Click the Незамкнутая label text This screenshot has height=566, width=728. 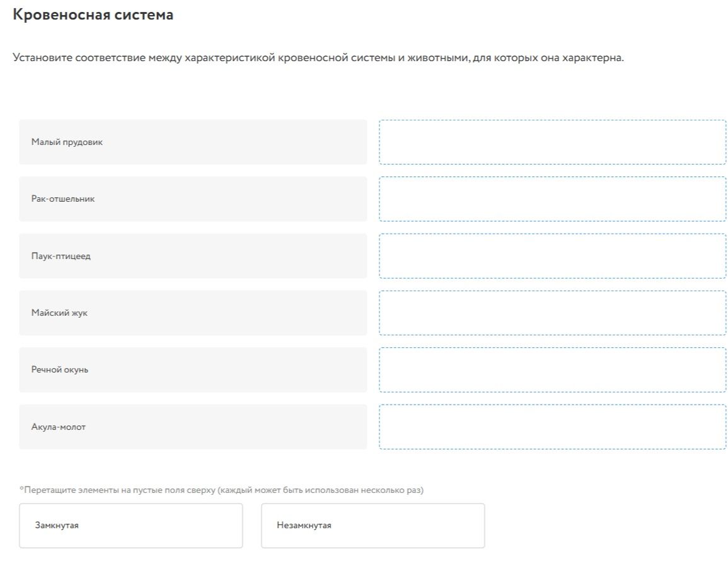(x=304, y=526)
